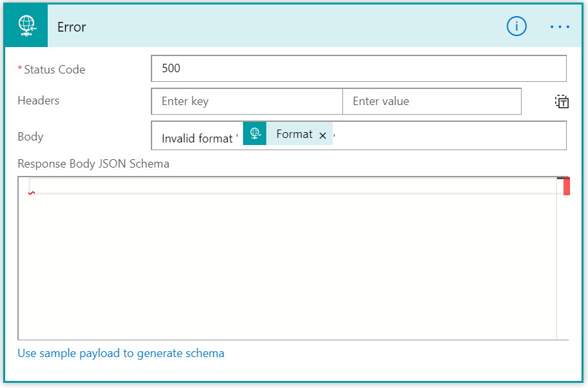Screen dimensions: 588x388
Task: Focus the Headers 'Enter value' field
Action: click(431, 101)
